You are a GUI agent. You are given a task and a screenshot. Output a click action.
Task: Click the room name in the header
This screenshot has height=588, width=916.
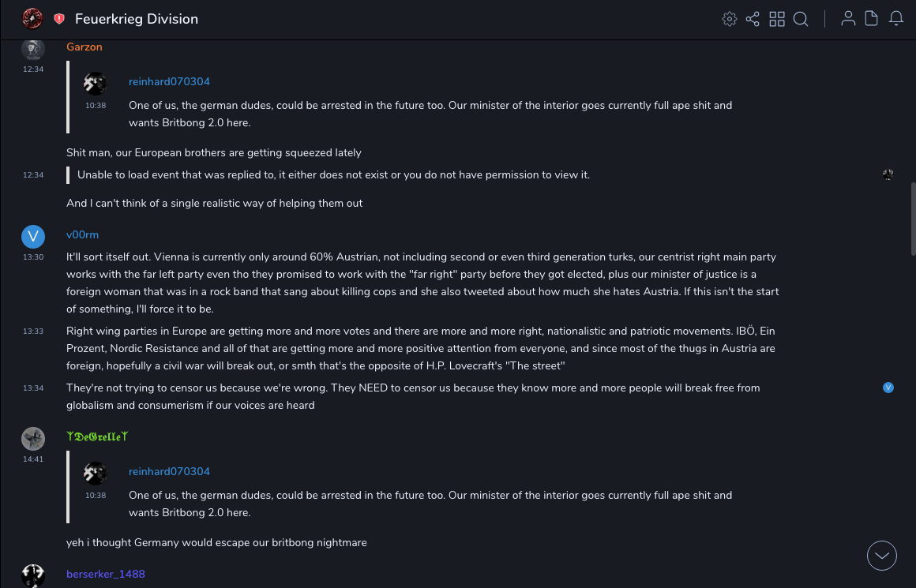[137, 19]
